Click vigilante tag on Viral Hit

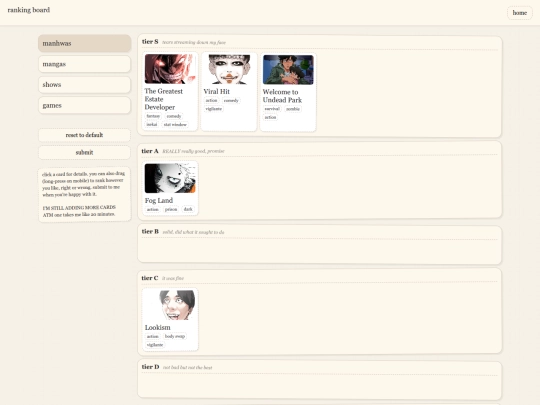214,108
